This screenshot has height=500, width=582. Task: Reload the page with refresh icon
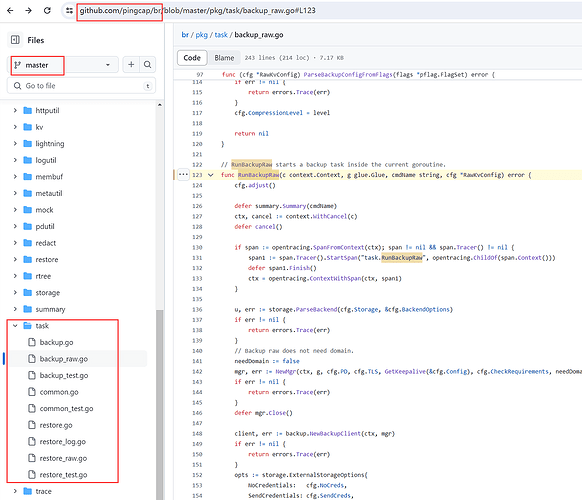tap(47, 10)
